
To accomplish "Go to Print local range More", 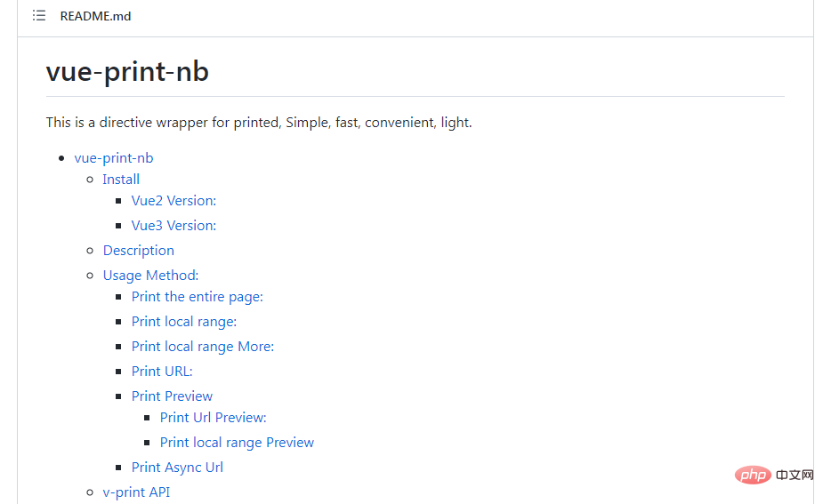I will pos(203,347).
